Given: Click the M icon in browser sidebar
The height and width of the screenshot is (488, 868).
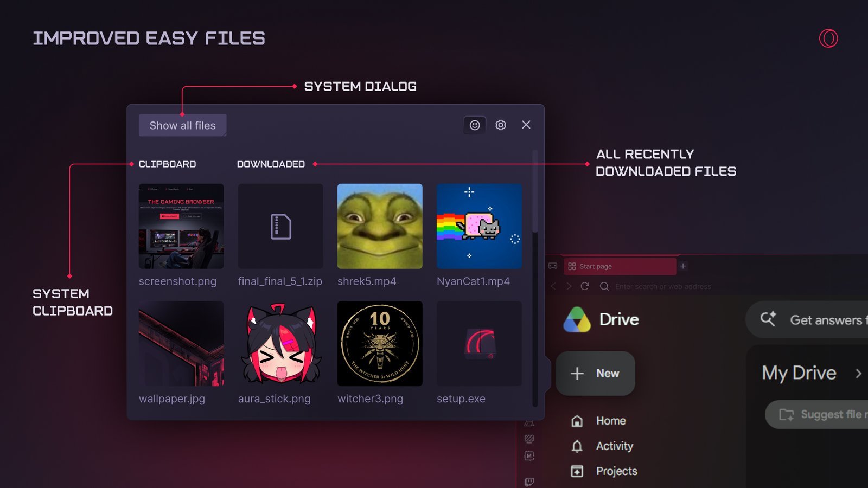Looking at the screenshot, I should [529, 456].
